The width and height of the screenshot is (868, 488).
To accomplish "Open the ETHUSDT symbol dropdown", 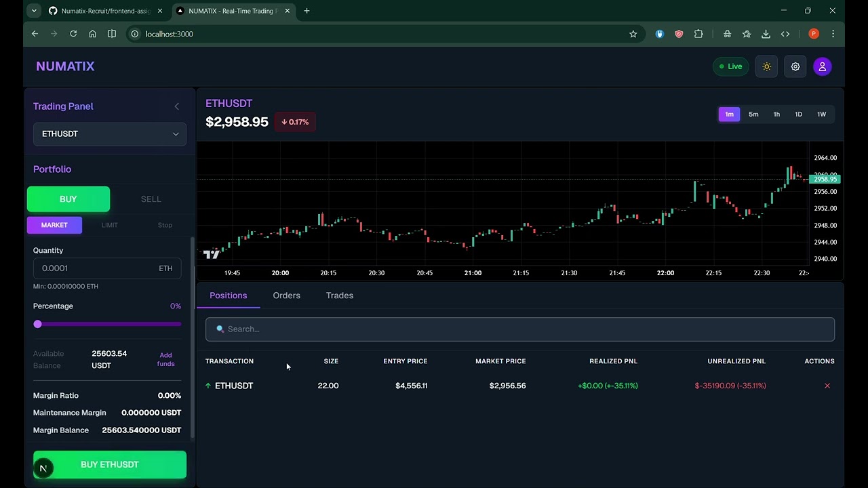I will 110,134.
